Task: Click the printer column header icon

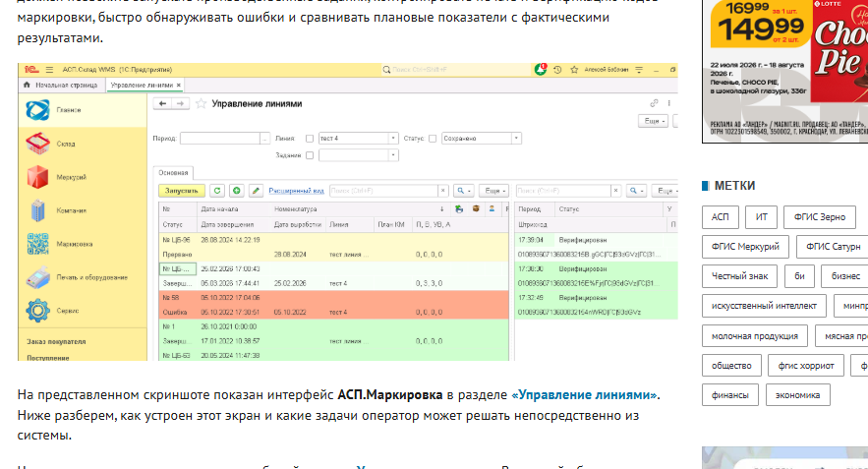Action: 458,208
